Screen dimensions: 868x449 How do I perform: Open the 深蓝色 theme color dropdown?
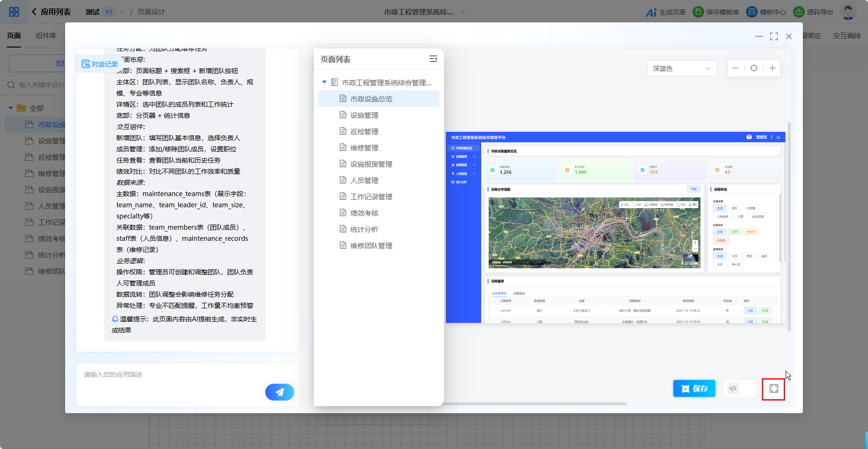pyautogui.click(x=682, y=68)
